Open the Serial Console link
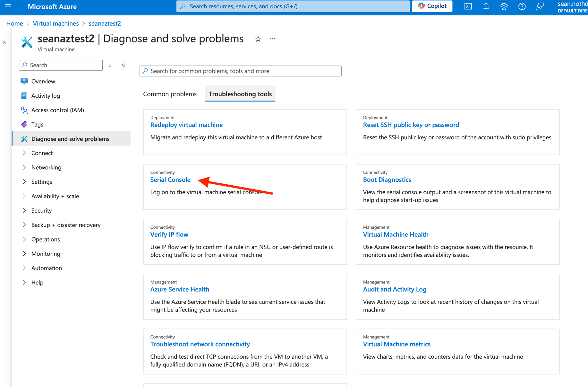588x387 pixels. click(x=170, y=180)
